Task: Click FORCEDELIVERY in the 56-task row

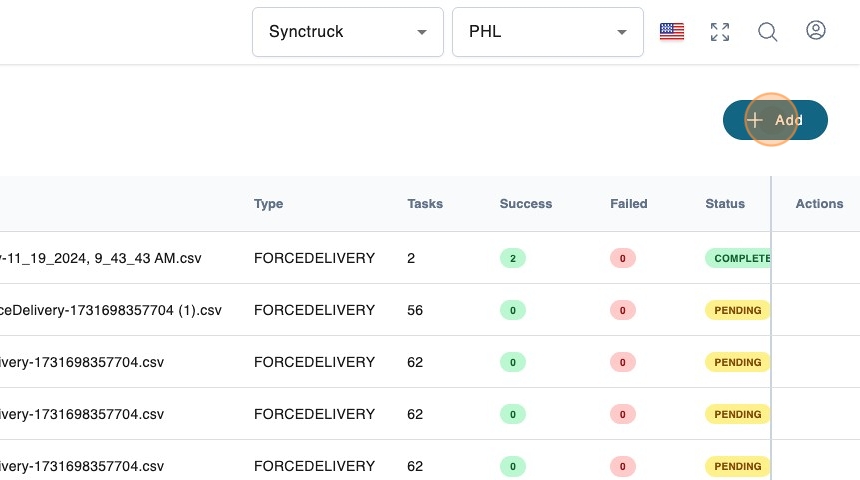Action: click(x=314, y=310)
